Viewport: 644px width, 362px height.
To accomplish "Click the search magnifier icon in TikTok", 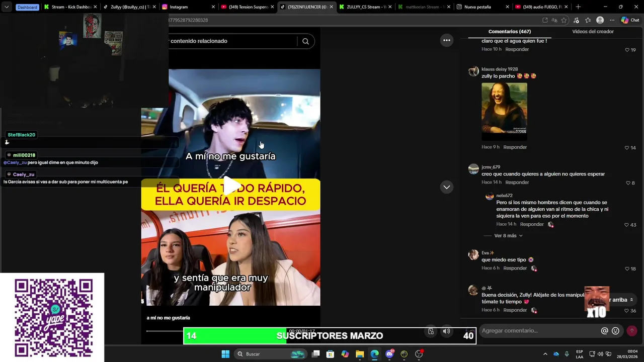I will 305,41.
